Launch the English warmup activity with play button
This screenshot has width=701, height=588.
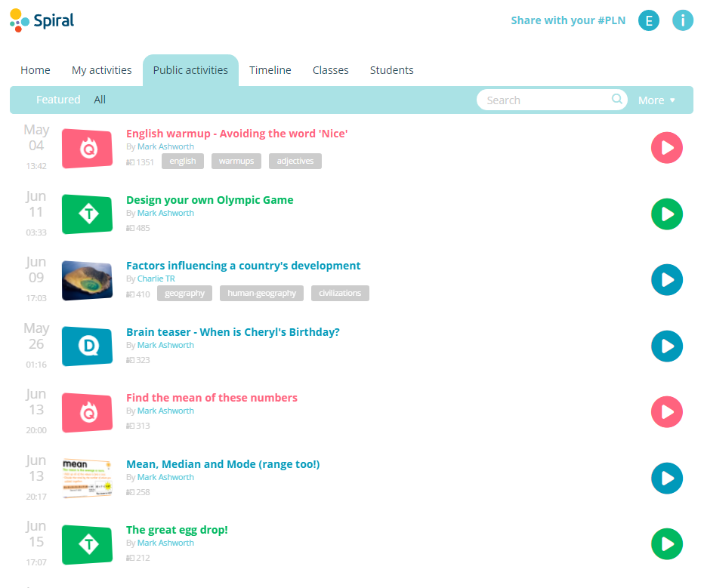[x=666, y=148]
